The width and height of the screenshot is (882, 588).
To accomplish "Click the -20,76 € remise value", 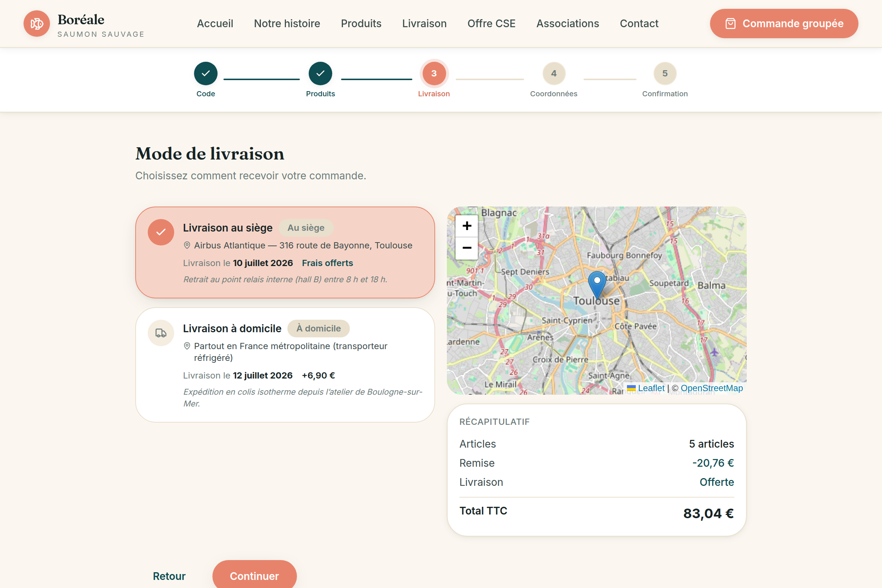I will click(x=713, y=463).
